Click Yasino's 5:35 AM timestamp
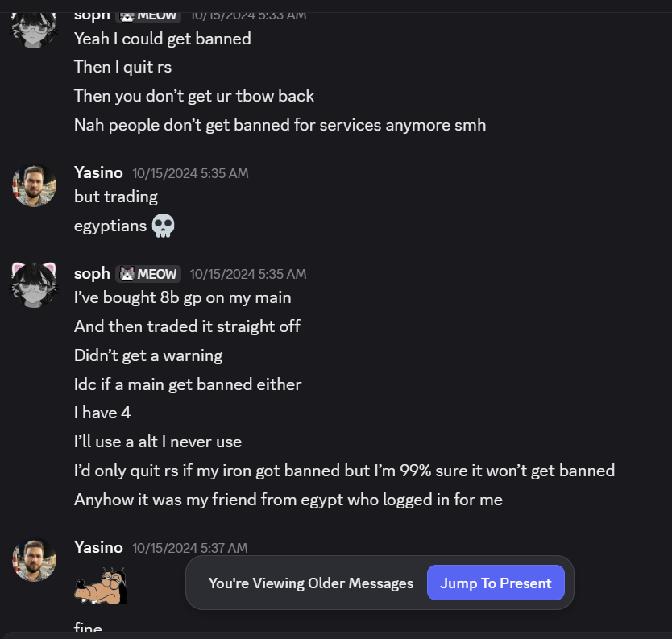672x639 pixels. 190,173
